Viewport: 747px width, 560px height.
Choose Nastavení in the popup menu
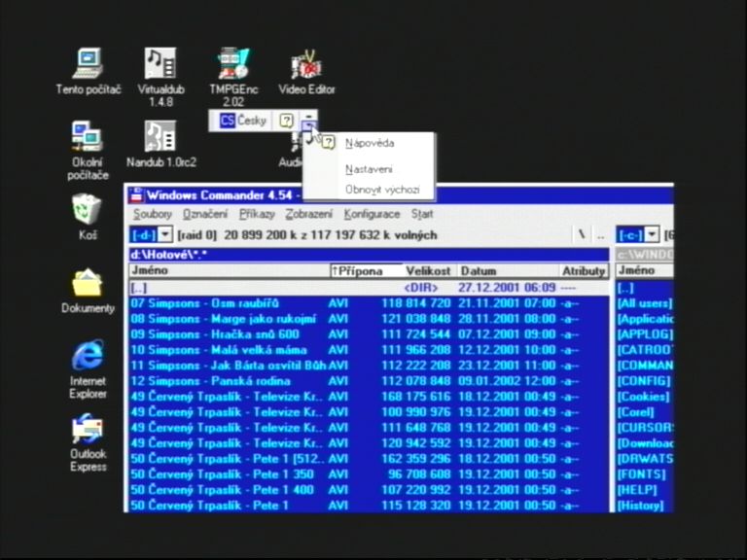[x=369, y=169]
